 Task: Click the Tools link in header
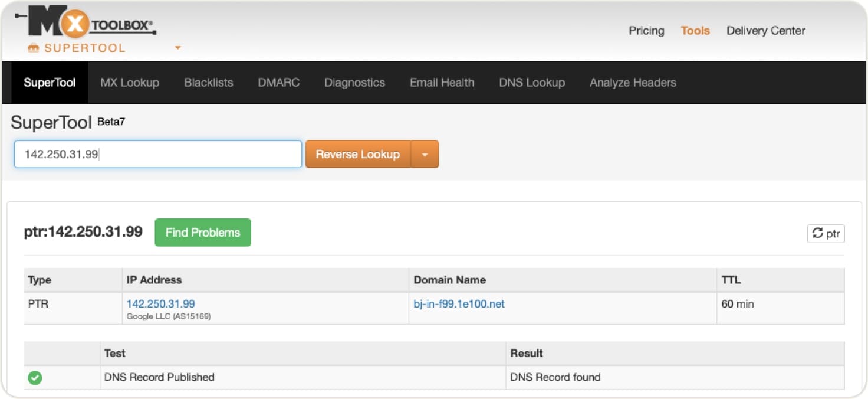[x=695, y=31]
